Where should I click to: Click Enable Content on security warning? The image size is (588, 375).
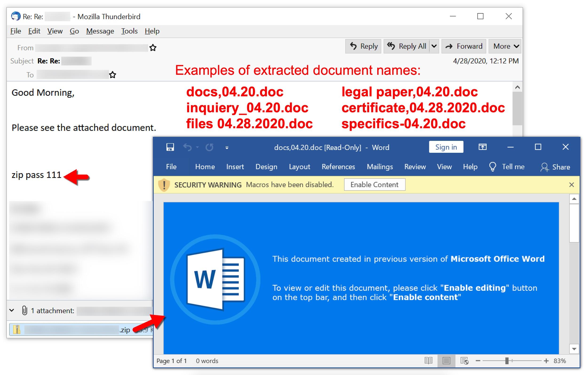click(x=374, y=185)
